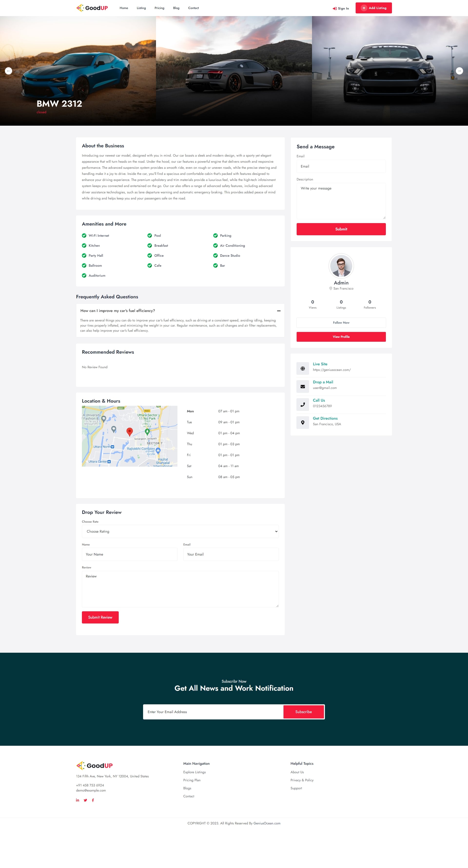Go to Pricing in top navigation
Viewport: 468px width, 868px height.
point(159,8)
